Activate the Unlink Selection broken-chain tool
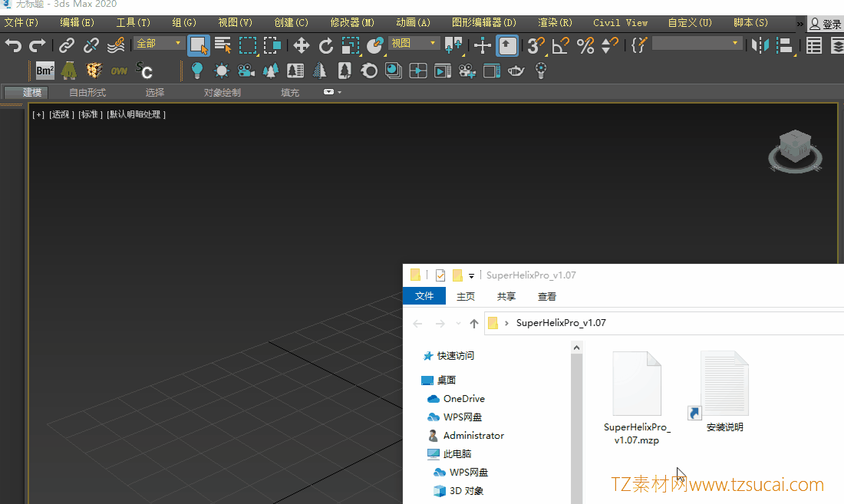 tap(91, 46)
